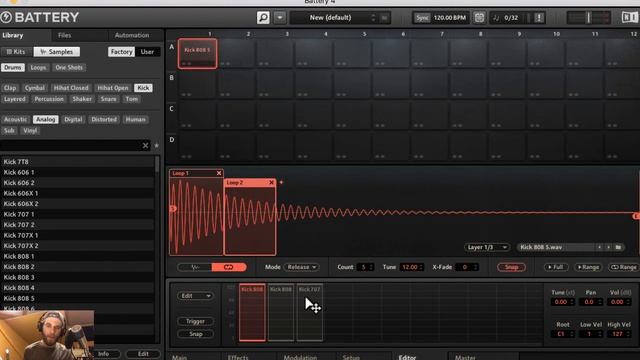Toggle the One Shots tag filter
This screenshot has width=640, height=360.
pyautogui.click(x=69, y=67)
